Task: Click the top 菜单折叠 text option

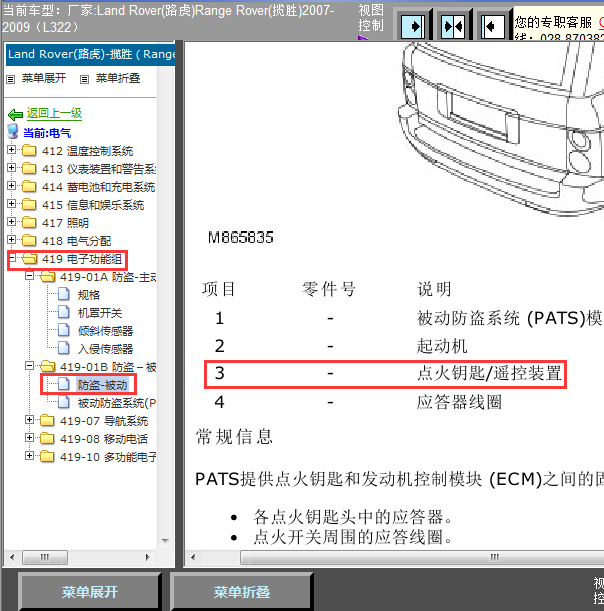Action: tap(118, 78)
